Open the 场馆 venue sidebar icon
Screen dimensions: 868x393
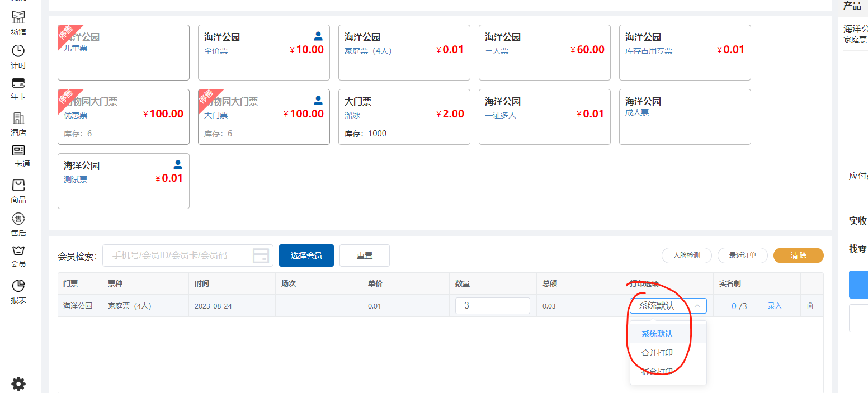point(18,18)
